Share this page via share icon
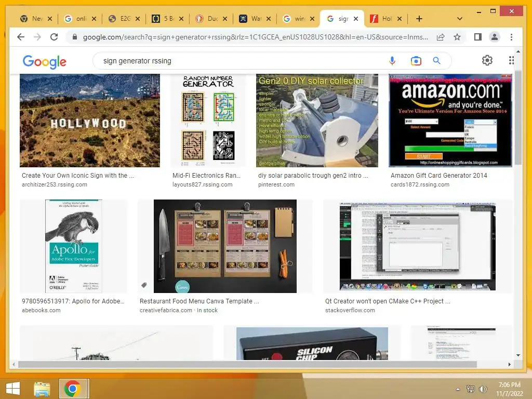 441,37
